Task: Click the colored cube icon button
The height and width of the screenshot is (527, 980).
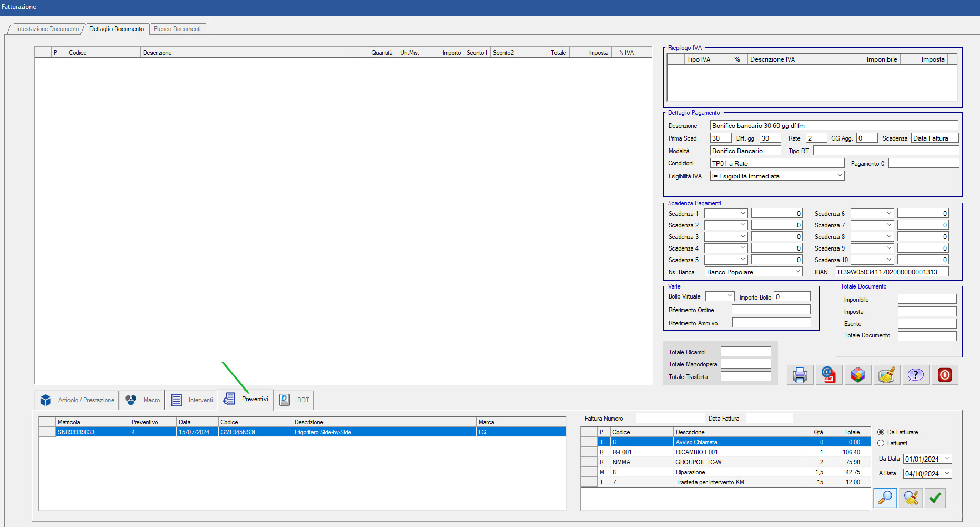Action: [857, 375]
